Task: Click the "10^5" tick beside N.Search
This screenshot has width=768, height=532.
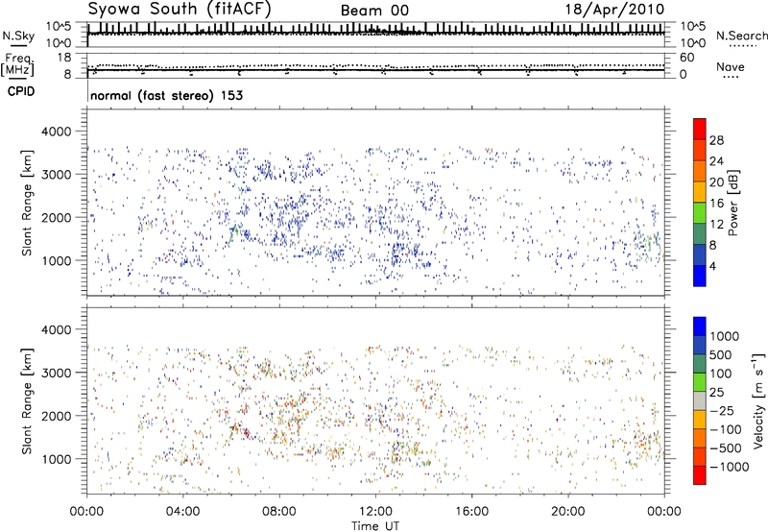Action: tap(693, 26)
